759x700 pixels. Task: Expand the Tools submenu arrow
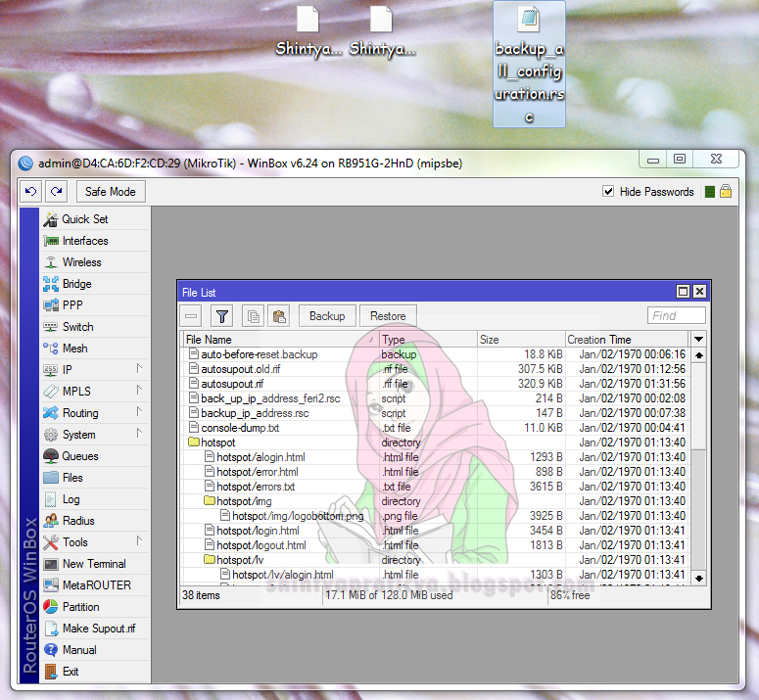click(x=139, y=540)
